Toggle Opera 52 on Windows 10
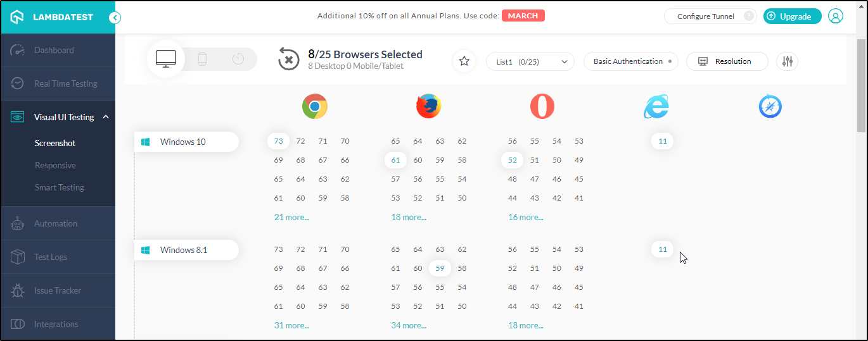Screen dimensions: 868x341 tap(512, 160)
